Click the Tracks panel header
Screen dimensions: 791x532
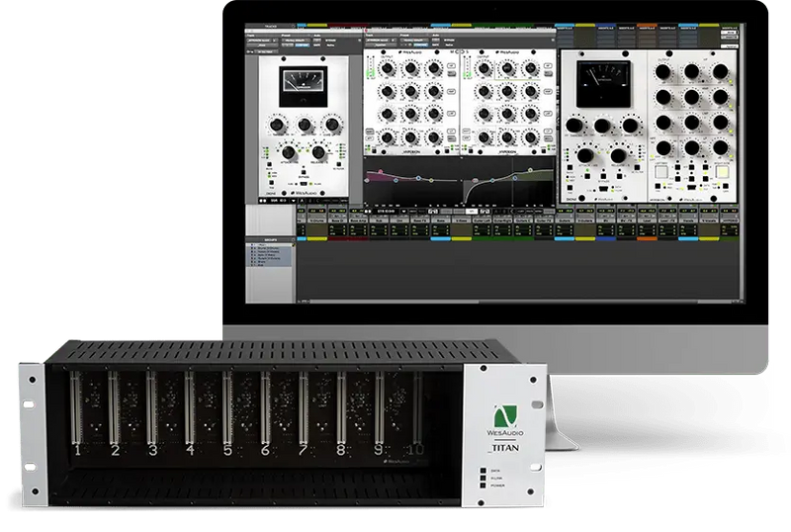pos(270,26)
